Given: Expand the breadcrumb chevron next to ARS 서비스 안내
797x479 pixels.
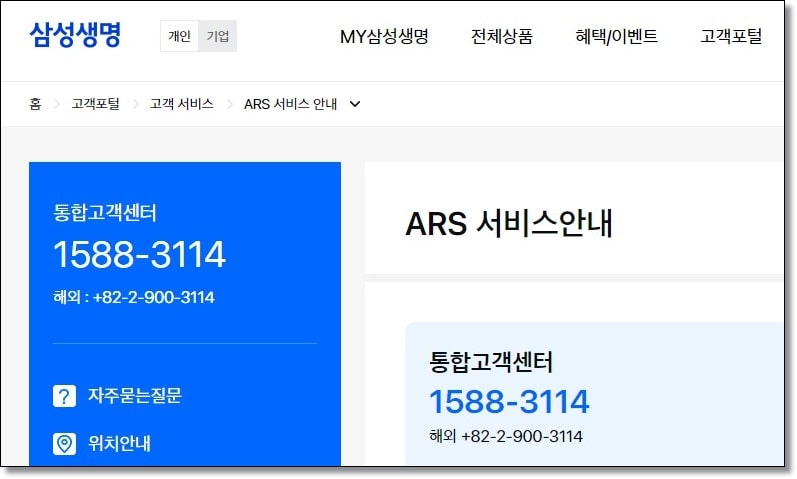Looking at the screenshot, I should (x=355, y=104).
